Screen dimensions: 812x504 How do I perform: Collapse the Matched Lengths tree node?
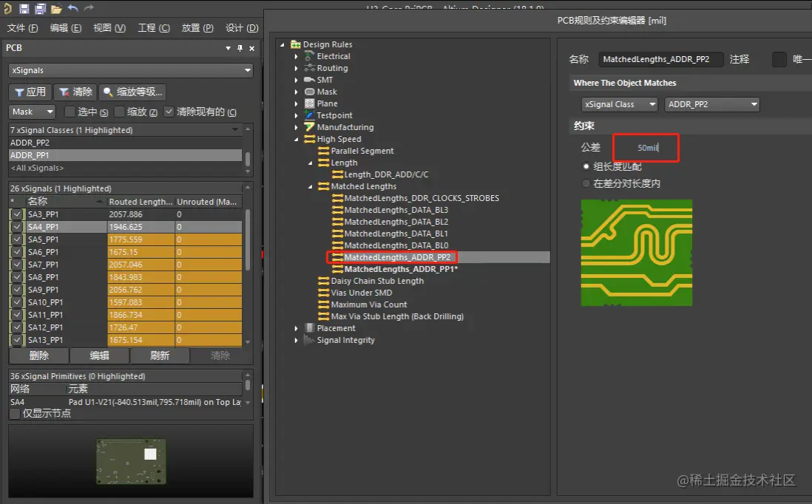(310, 186)
